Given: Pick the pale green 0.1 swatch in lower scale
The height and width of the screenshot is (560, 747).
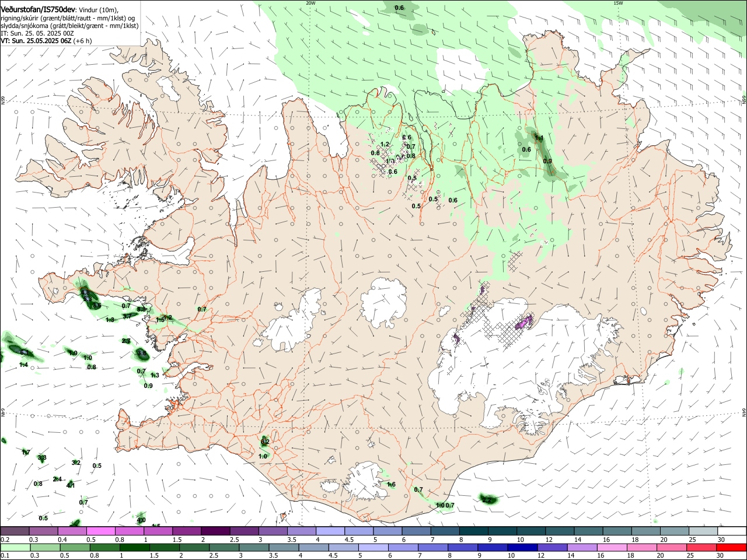Looking at the screenshot, I should pyautogui.click(x=15, y=547).
